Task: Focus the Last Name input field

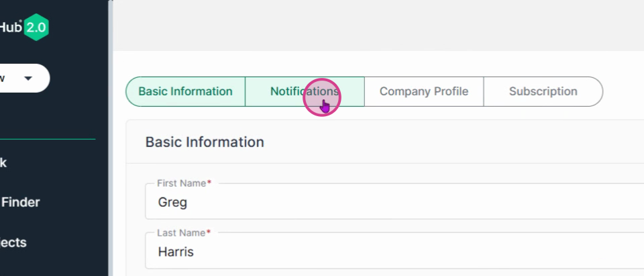Action: (394, 251)
